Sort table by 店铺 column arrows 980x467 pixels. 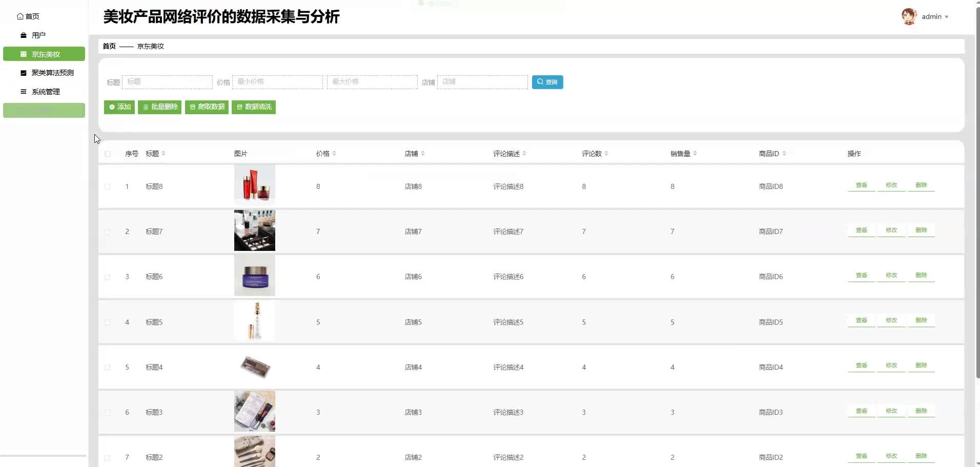click(423, 154)
